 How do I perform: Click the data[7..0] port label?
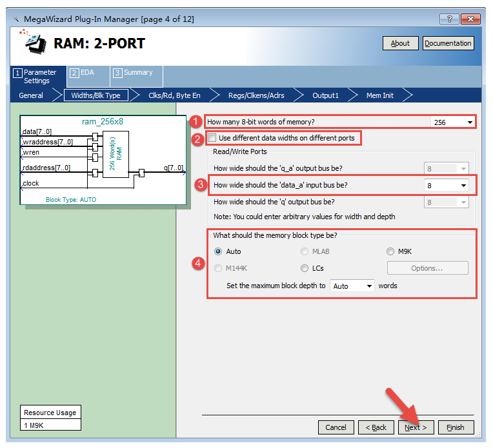pos(37,131)
